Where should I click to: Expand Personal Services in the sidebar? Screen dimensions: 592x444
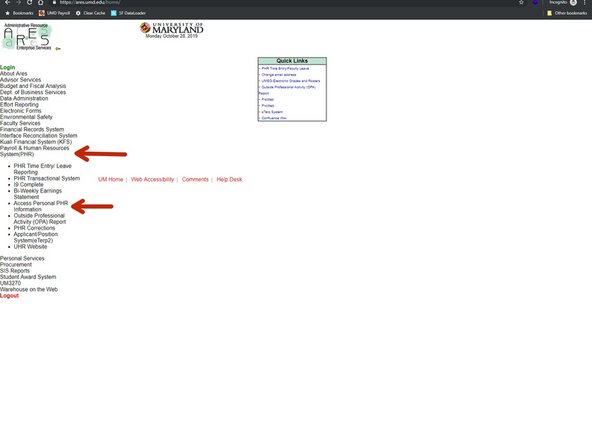coord(22,258)
